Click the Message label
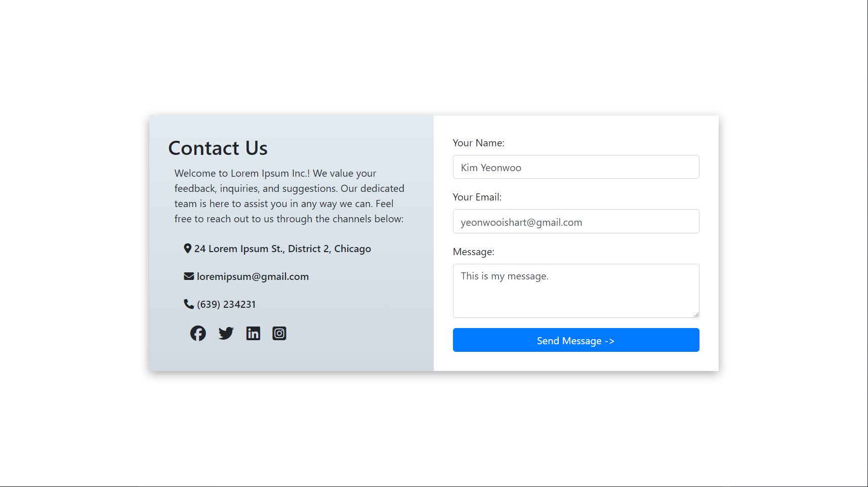The width and height of the screenshot is (868, 487). (x=474, y=252)
